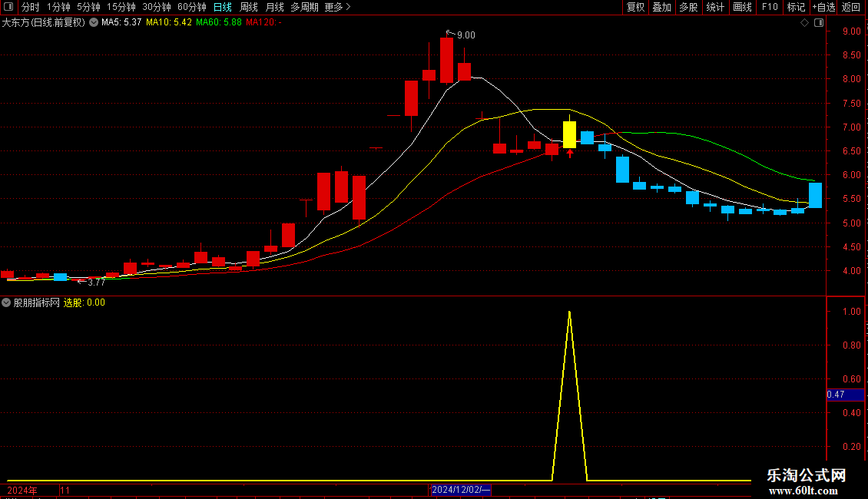Toggle the 股朋指标网 indicator dropdown icon
Viewport: 868px width, 499px height.
[x=6, y=302]
